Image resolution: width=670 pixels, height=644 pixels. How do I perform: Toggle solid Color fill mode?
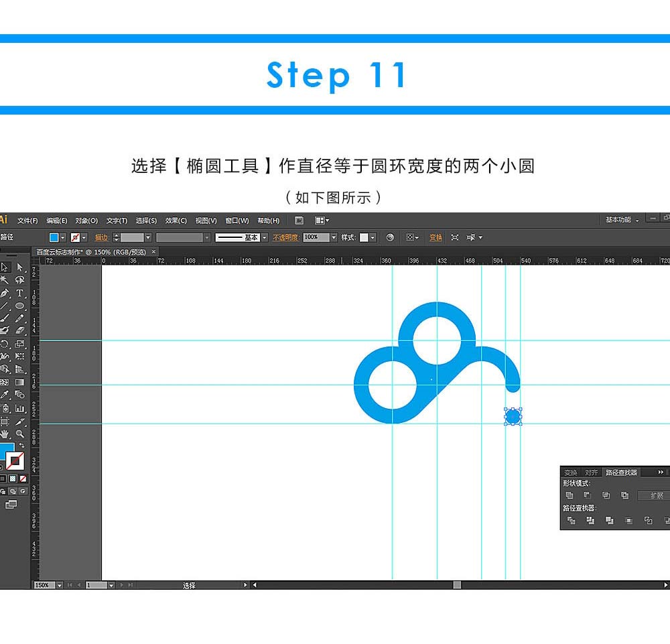3,478
